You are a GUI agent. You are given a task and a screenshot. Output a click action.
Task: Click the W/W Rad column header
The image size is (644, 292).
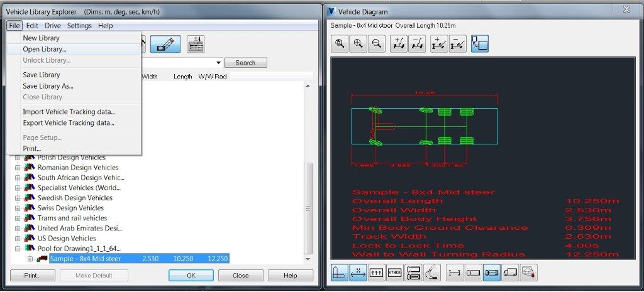click(x=213, y=77)
